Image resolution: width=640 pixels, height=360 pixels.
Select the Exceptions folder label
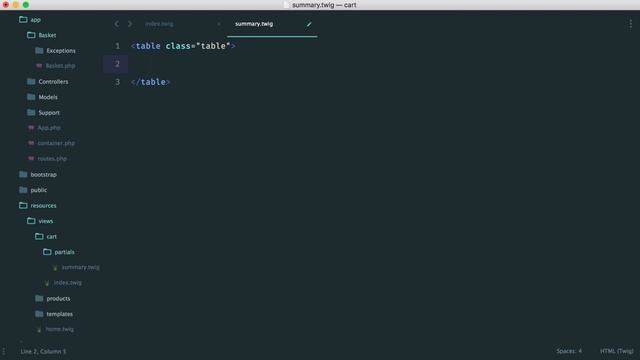pos(61,51)
